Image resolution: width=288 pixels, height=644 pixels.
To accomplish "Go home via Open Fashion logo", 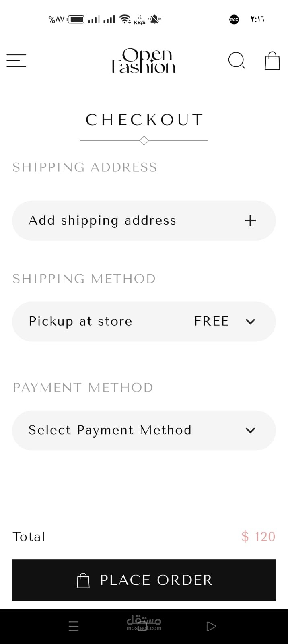I will [144, 61].
